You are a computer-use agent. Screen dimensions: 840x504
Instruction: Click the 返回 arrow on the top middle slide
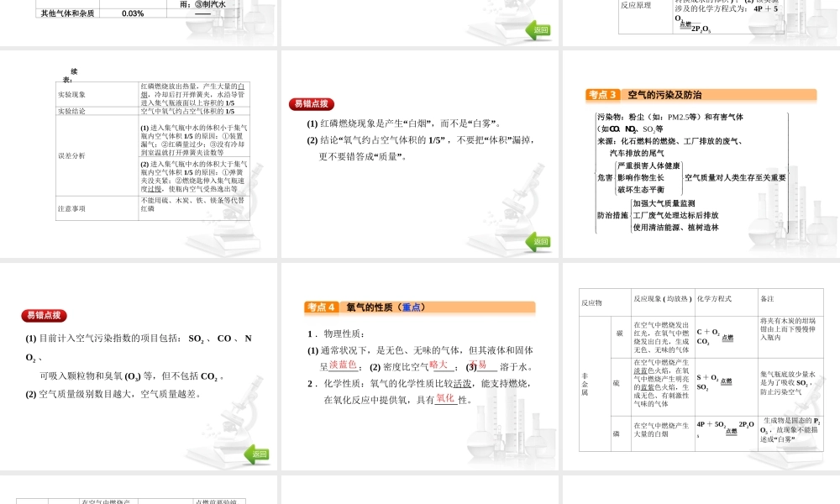click(x=538, y=30)
